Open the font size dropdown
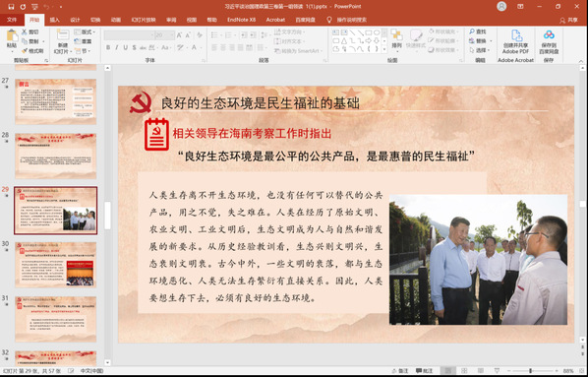588x377 pixels. tap(173, 34)
